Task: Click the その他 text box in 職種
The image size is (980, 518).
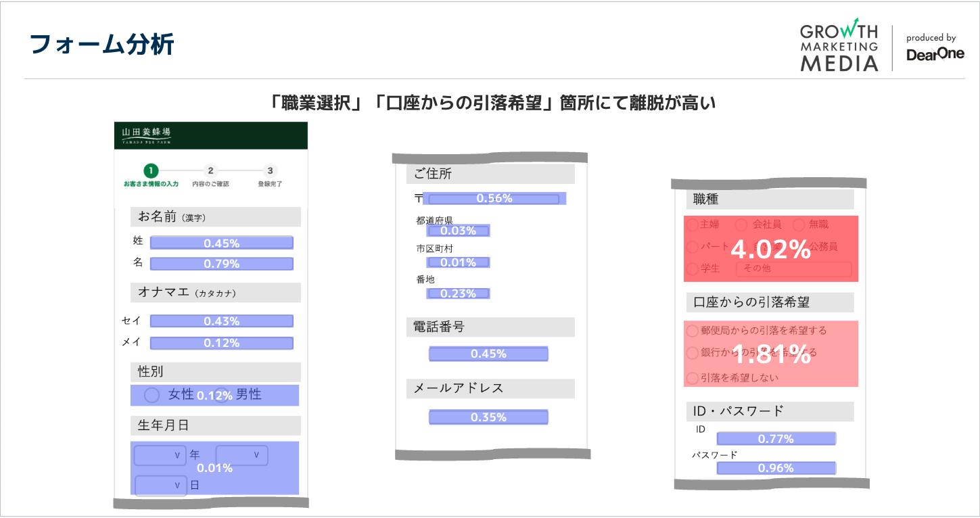Action: point(795,269)
